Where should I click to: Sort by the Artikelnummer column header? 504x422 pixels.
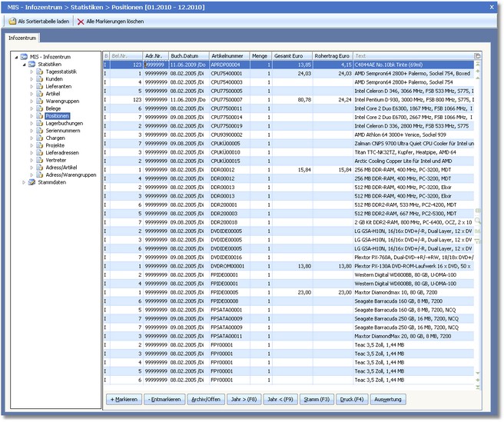(x=229, y=56)
